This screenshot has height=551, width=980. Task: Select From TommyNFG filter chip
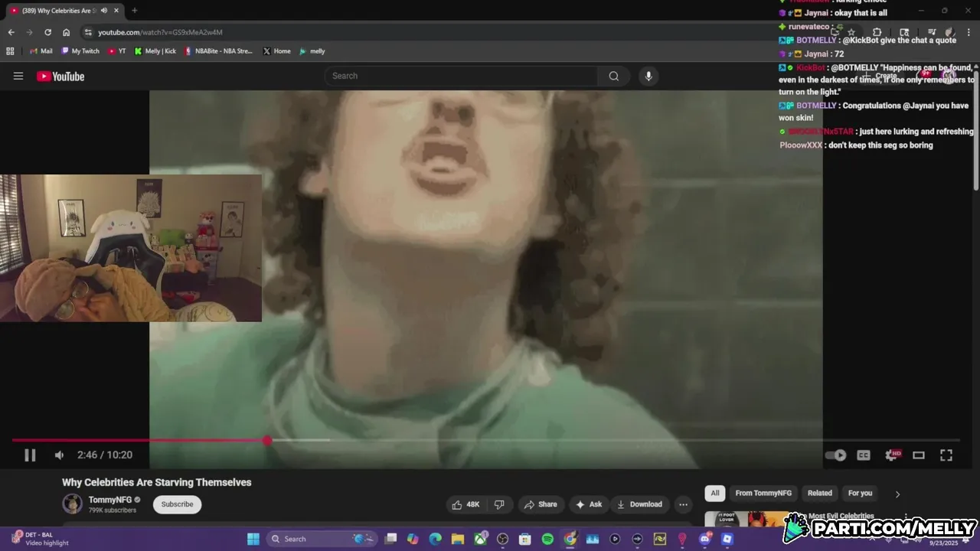763,493
